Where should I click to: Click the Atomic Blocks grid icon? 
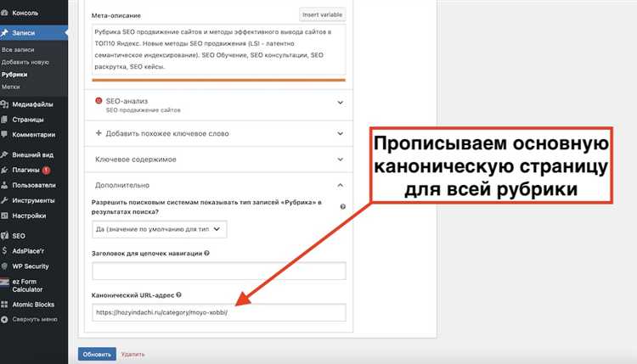(x=4, y=305)
